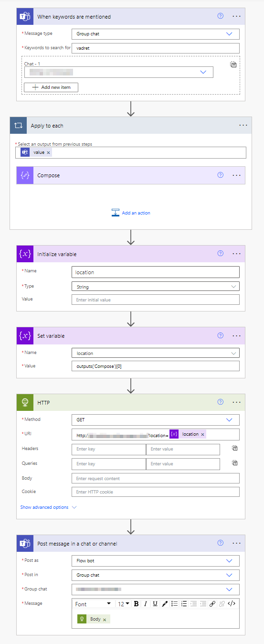Click the Keywords to search for field
This screenshot has height=644, width=264.
(156, 48)
